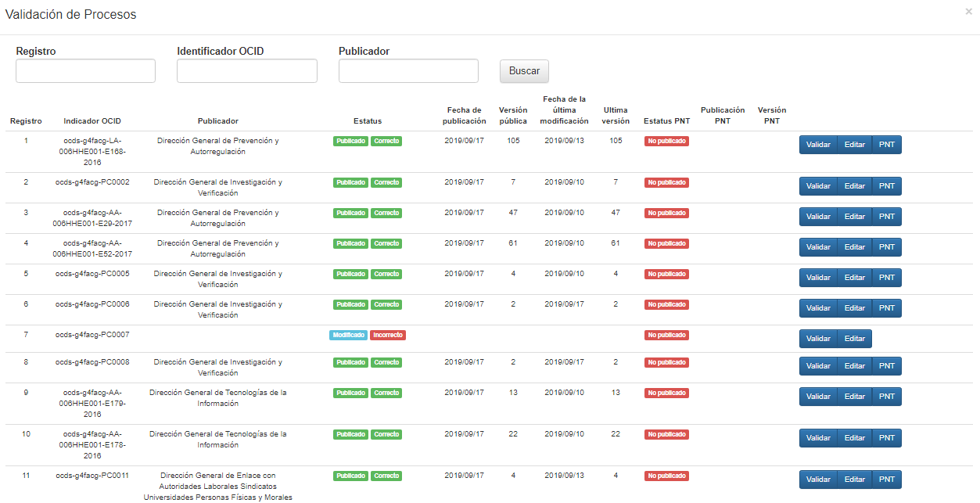Click Validar for ocds-g4facg-PC0005
980x503 pixels.
pyautogui.click(x=818, y=278)
